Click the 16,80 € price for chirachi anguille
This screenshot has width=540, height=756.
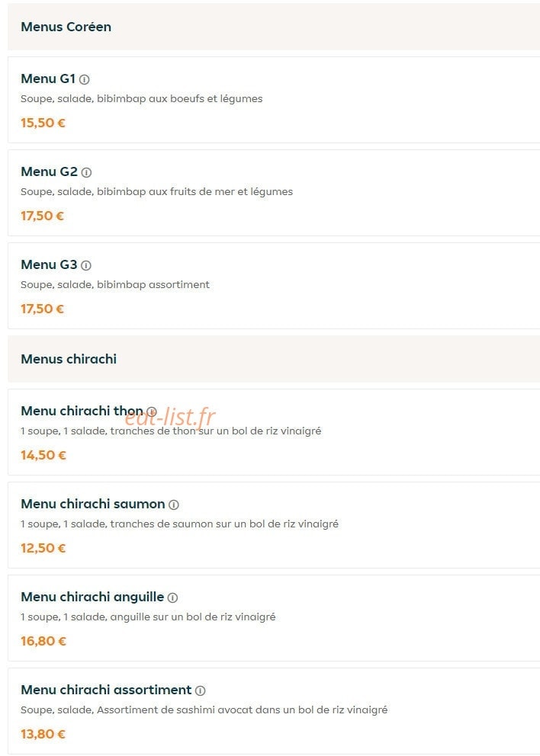[43, 641]
